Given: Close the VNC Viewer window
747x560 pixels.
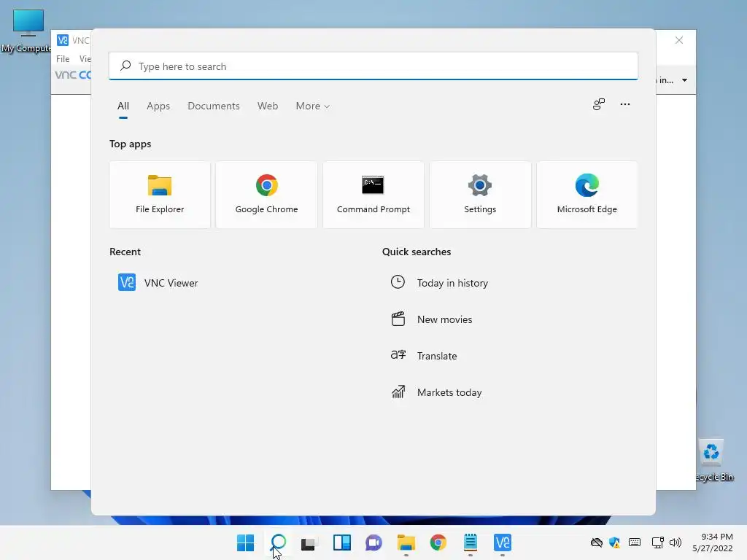Looking at the screenshot, I should [679, 41].
